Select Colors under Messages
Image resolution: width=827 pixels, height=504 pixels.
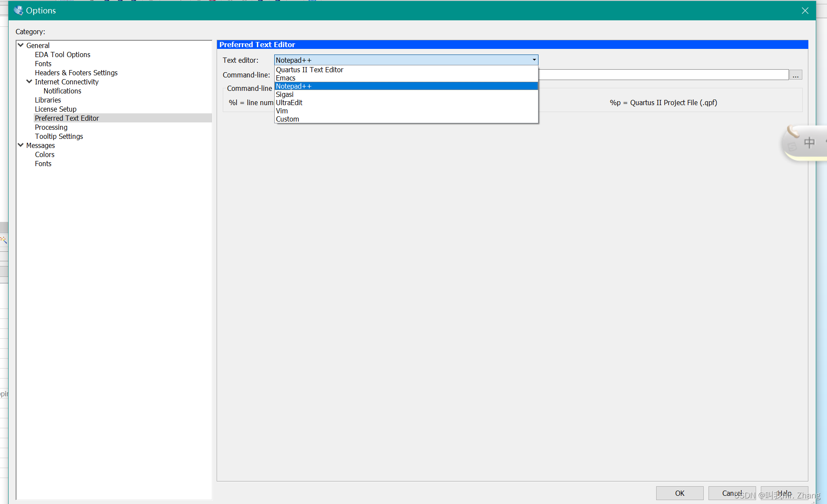coord(45,154)
